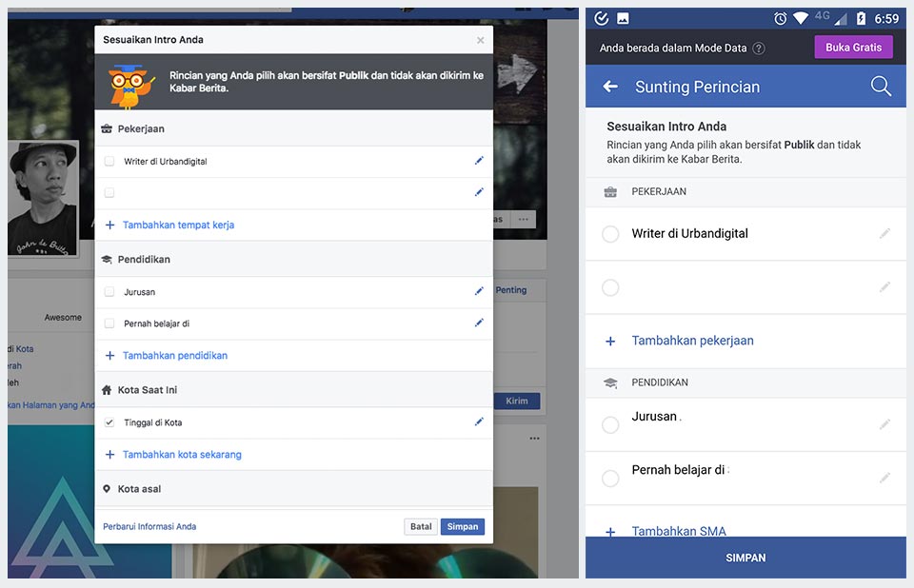Tap the checkmark notification icon in status bar

(x=602, y=19)
